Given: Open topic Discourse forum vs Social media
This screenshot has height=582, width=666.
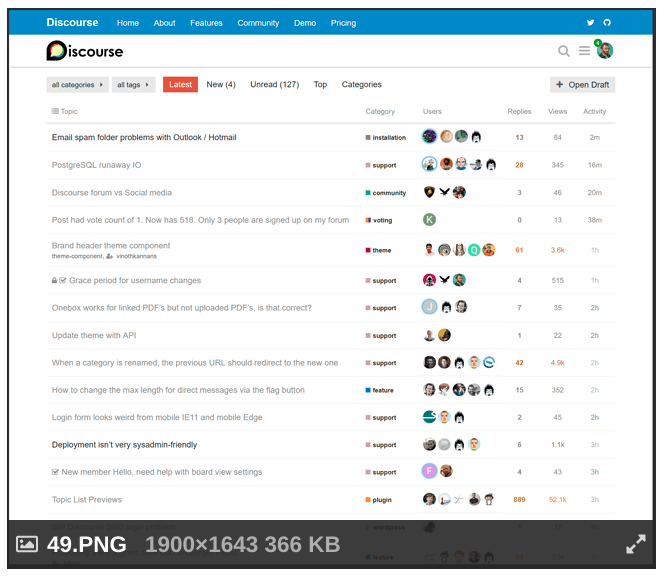Looking at the screenshot, I should tap(112, 192).
